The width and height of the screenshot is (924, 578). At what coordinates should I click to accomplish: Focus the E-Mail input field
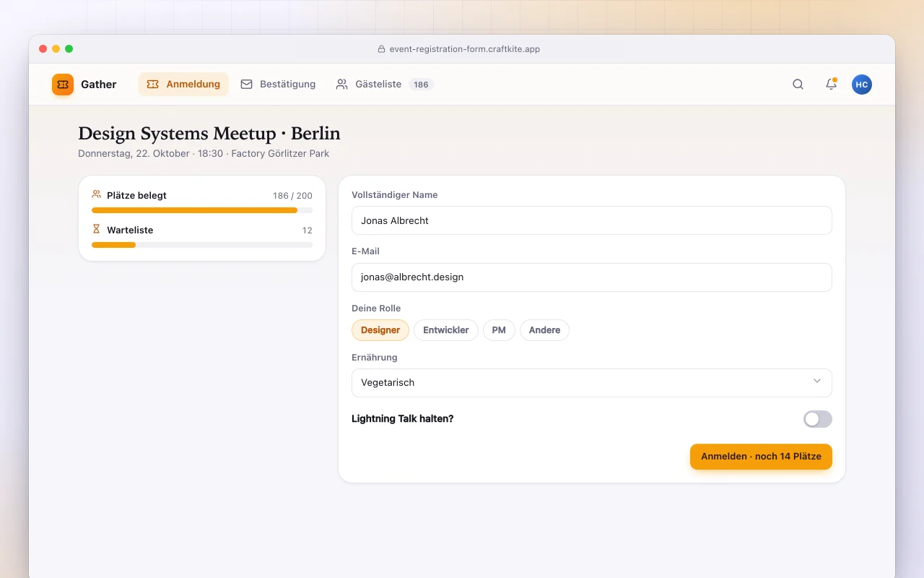click(x=592, y=277)
